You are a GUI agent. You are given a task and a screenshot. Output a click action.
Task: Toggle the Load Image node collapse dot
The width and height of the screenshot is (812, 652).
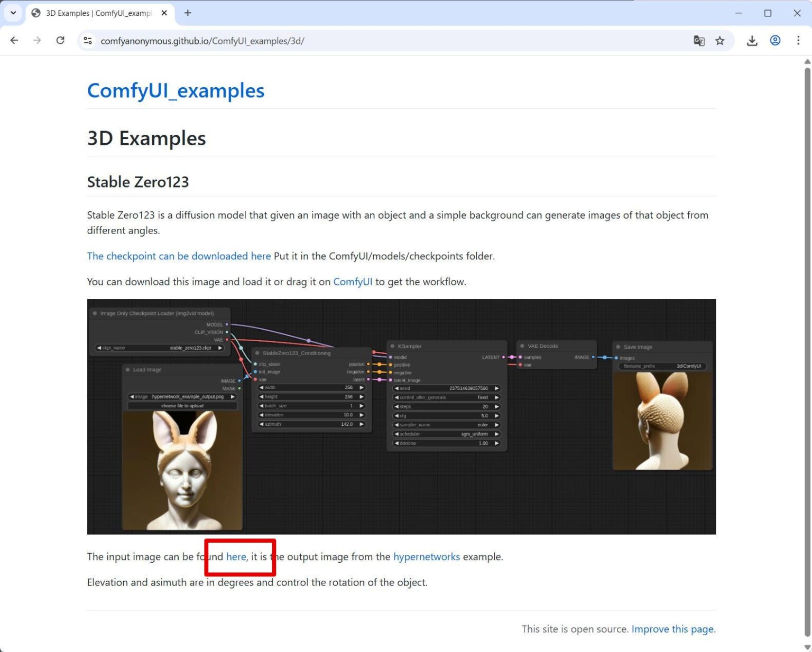click(128, 369)
